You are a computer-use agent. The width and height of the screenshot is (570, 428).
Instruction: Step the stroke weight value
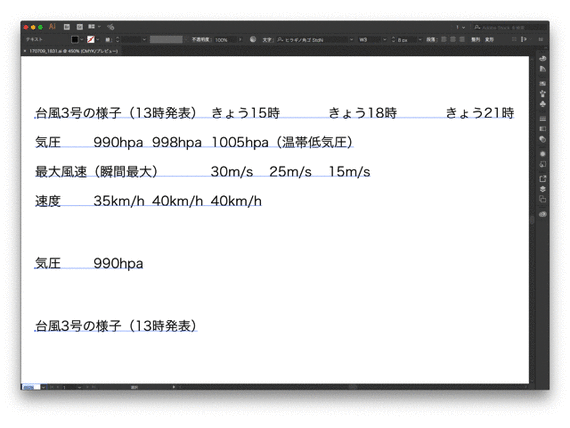[117, 39]
